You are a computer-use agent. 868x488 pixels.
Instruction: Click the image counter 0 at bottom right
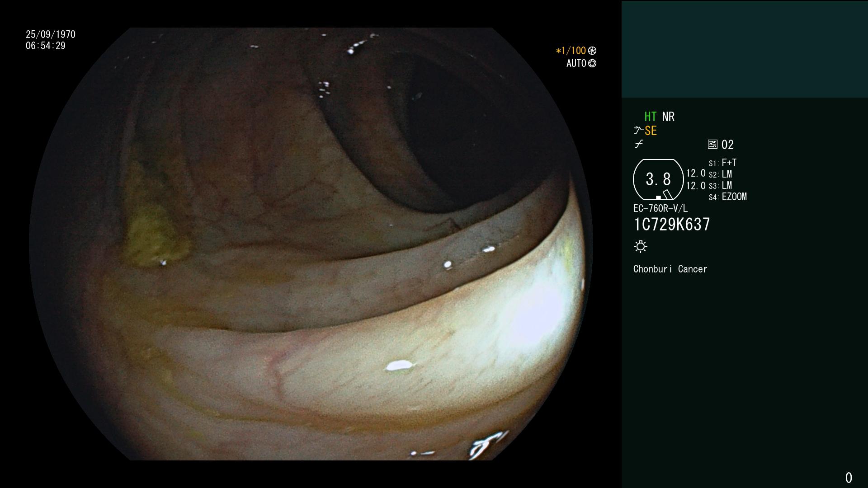pyautogui.click(x=849, y=478)
